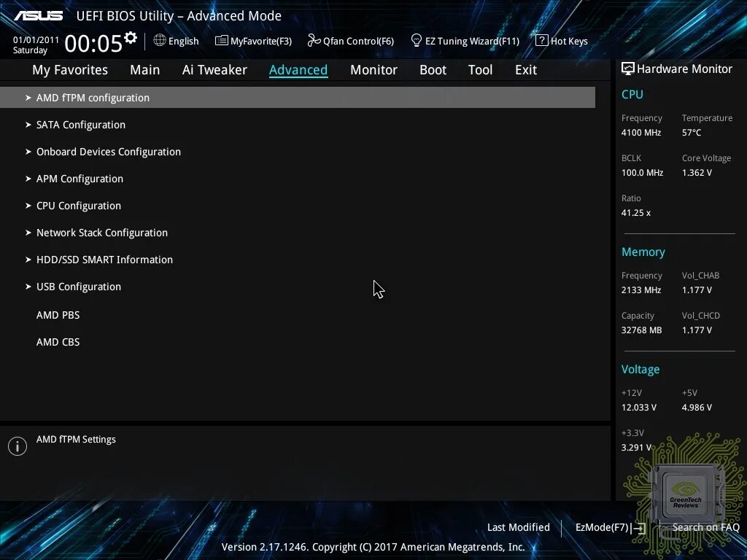View Last Modified settings
Image resolution: width=747 pixels, height=560 pixels.
[519, 527]
